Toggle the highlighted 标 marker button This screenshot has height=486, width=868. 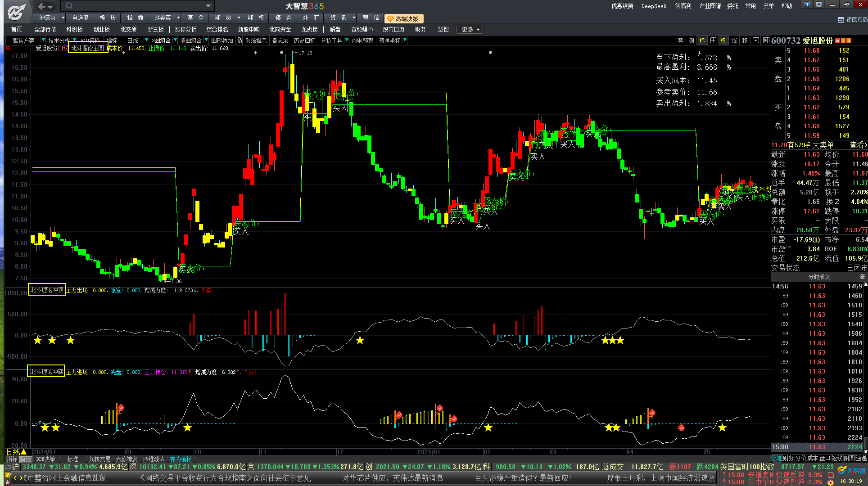click(702, 40)
